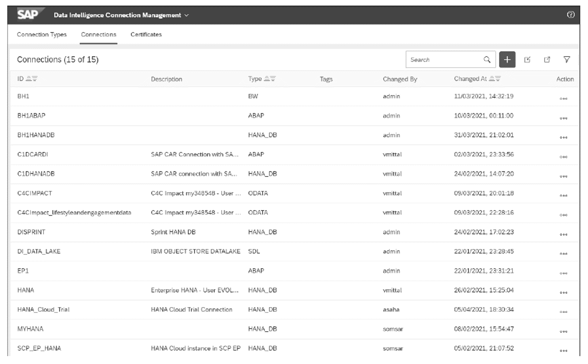This screenshot has height=364, width=588.
Task: Open action menu for HANA row
Action: tap(563, 292)
